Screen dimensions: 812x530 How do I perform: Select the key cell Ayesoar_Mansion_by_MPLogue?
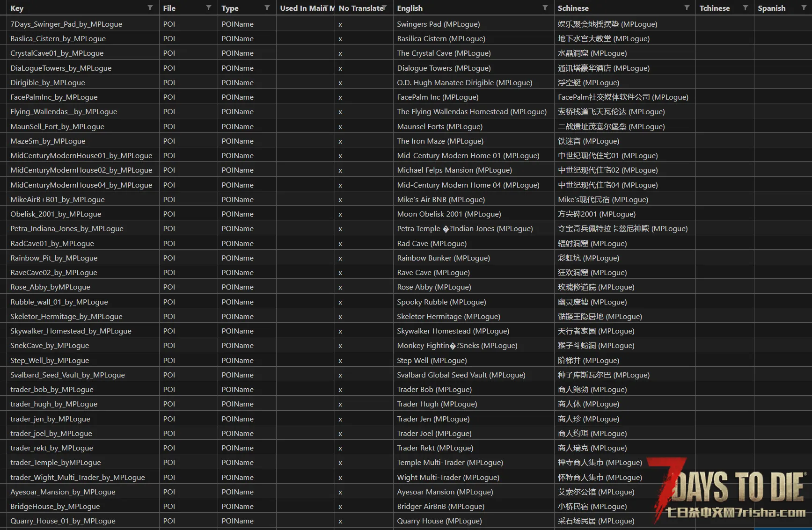(x=83, y=492)
